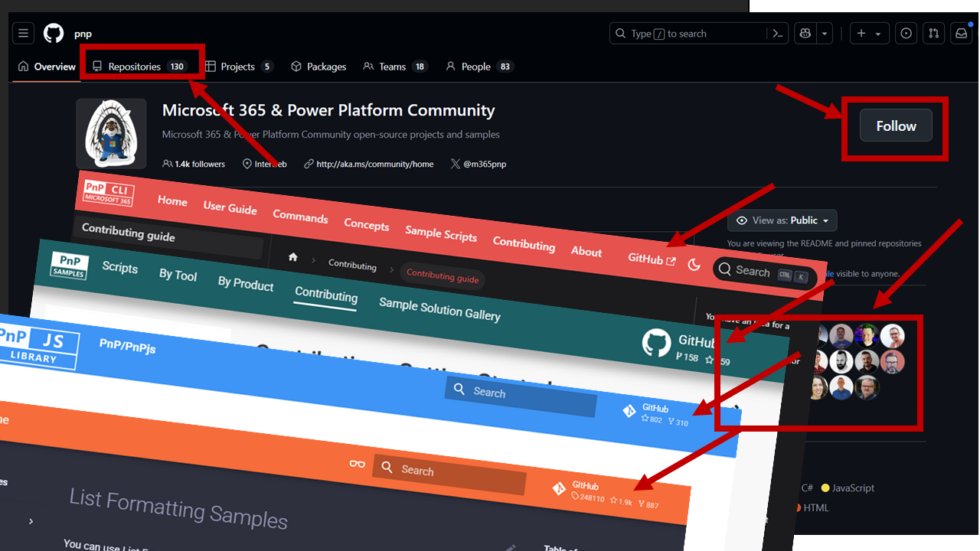980x551 pixels.
Task: Open GitHub repo icon in orange header
Action: tap(559, 488)
